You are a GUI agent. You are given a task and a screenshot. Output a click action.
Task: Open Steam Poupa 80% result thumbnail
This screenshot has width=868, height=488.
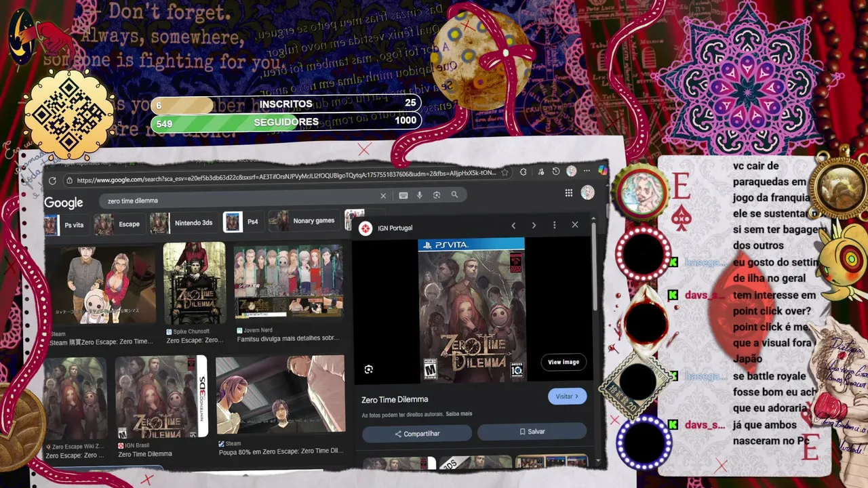[x=280, y=396]
